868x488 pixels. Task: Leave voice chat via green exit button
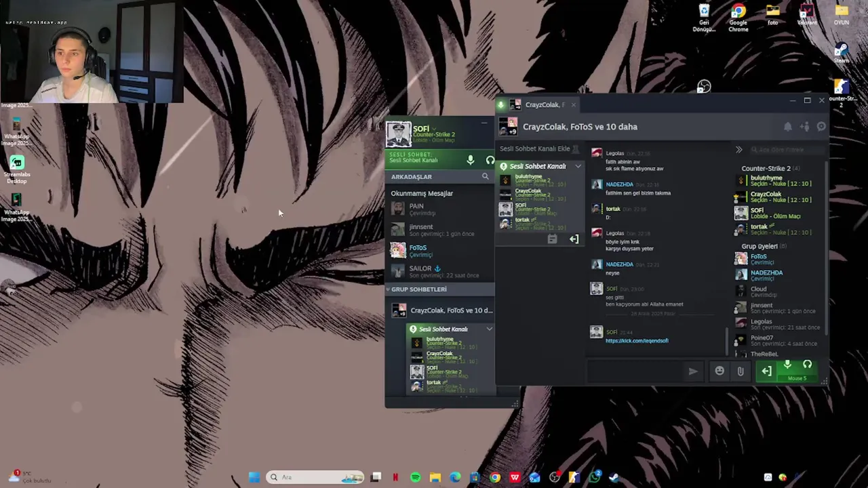point(766,371)
